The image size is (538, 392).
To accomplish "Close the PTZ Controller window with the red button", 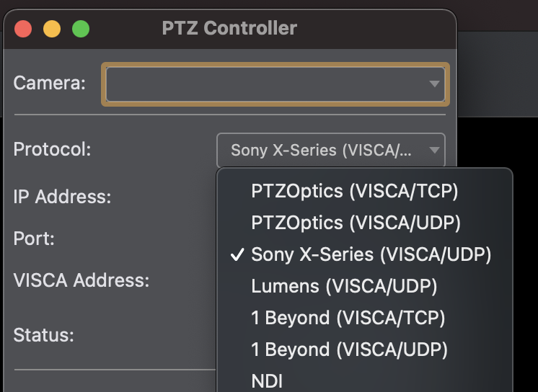I will [23, 29].
